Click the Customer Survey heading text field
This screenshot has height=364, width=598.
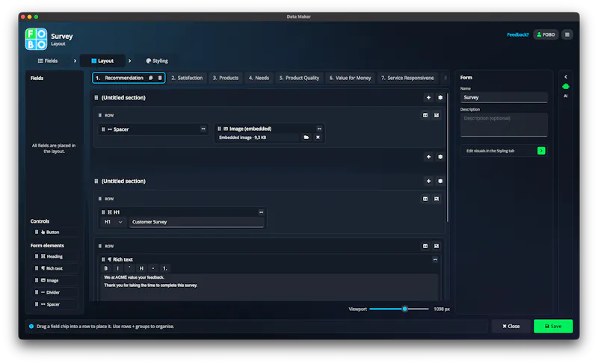197,222
